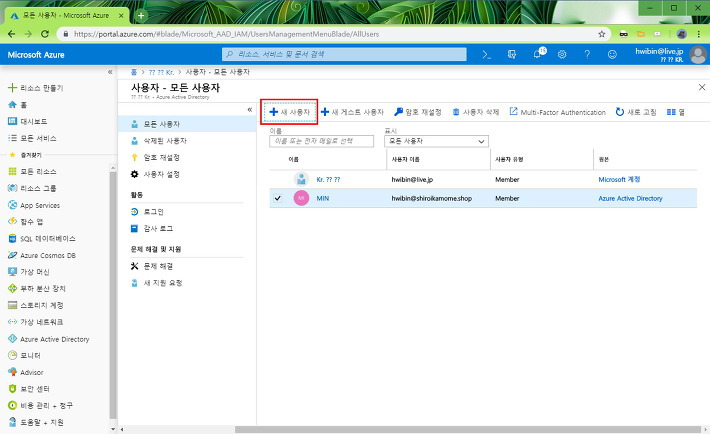Open Multi-Factor Authentication link
Viewport: 710px width, 434px height.
[557, 112]
